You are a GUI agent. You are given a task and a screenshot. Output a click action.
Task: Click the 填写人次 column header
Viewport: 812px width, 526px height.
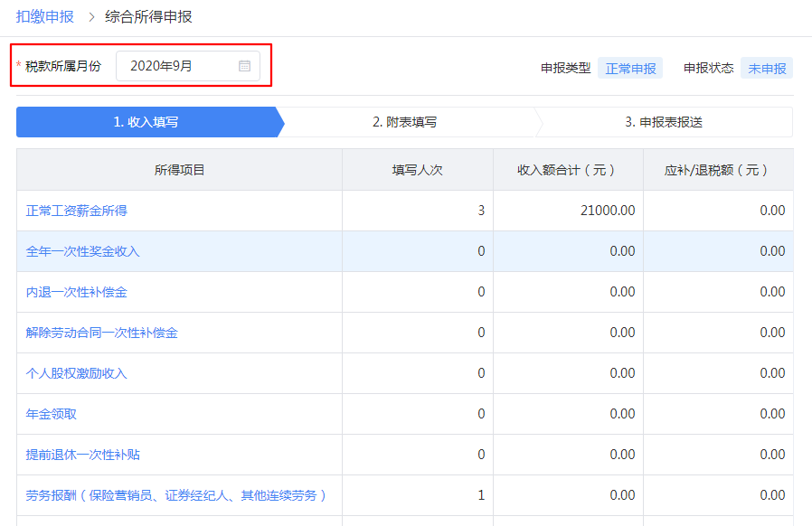click(417, 170)
